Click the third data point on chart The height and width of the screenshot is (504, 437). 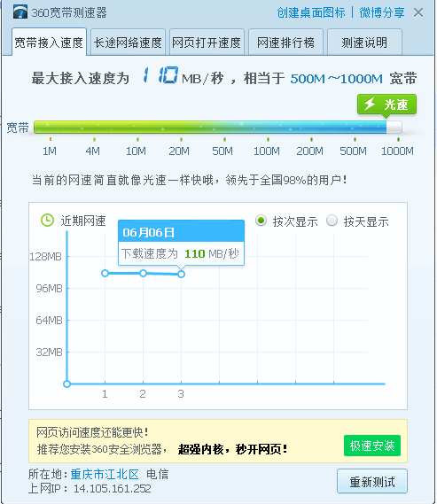coord(182,274)
